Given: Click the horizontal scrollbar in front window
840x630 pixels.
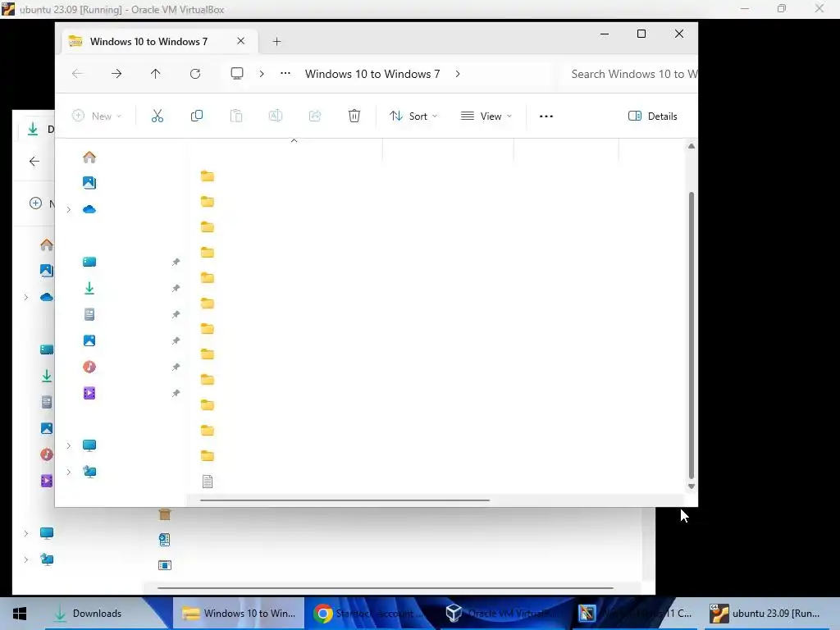Looking at the screenshot, I should pyautogui.click(x=345, y=500).
